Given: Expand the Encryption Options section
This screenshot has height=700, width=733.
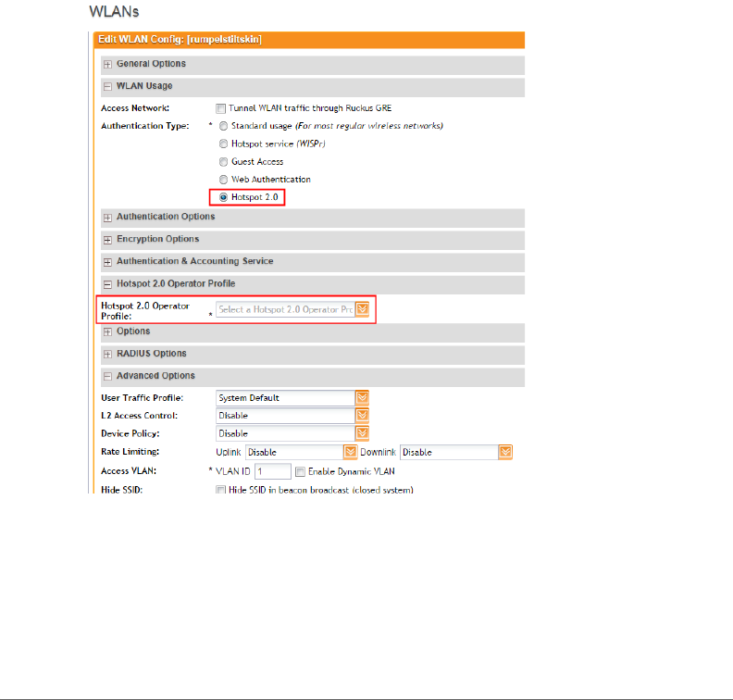Looking at the screenshot, I should tap(107, 240).
